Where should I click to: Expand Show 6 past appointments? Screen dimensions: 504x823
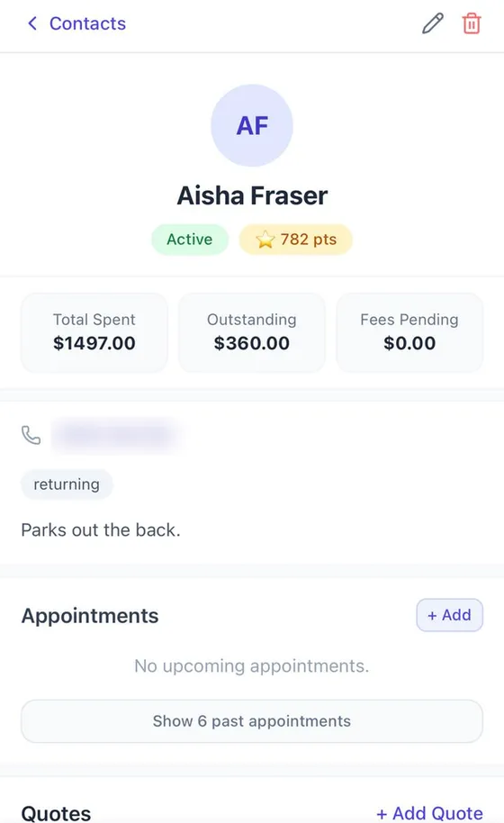pos(252,721)
